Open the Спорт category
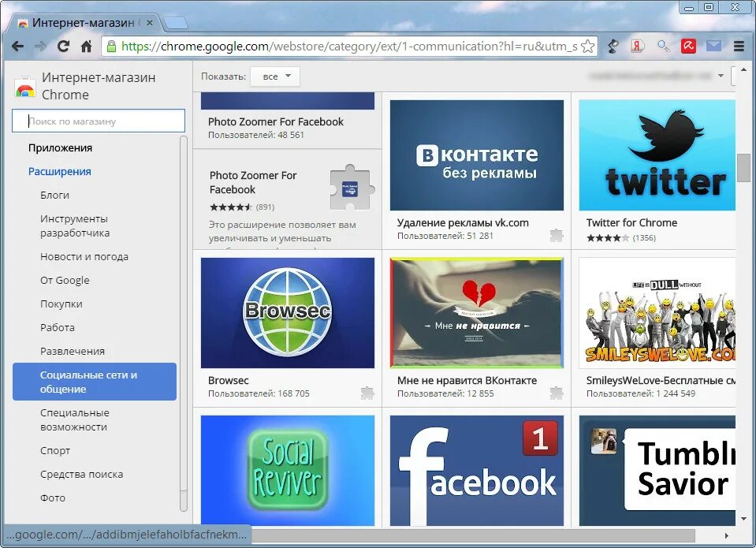 pos(55,450)
